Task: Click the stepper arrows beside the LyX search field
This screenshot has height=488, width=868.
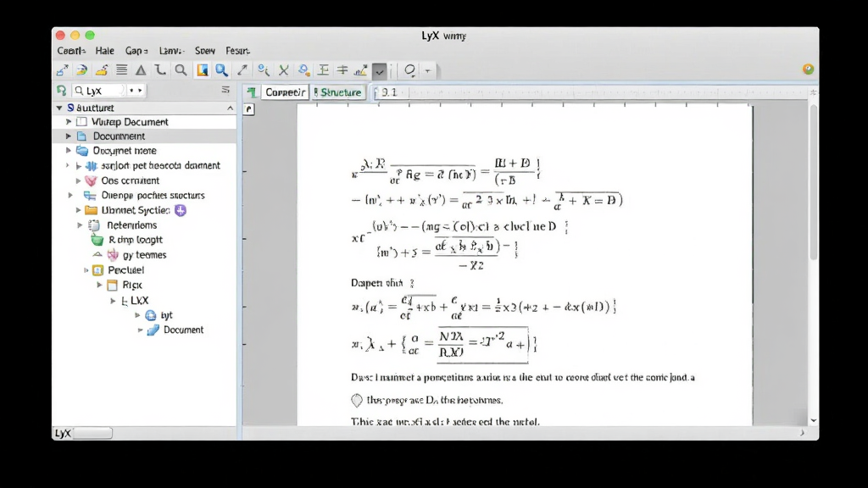Action: (x=136, y=90)
